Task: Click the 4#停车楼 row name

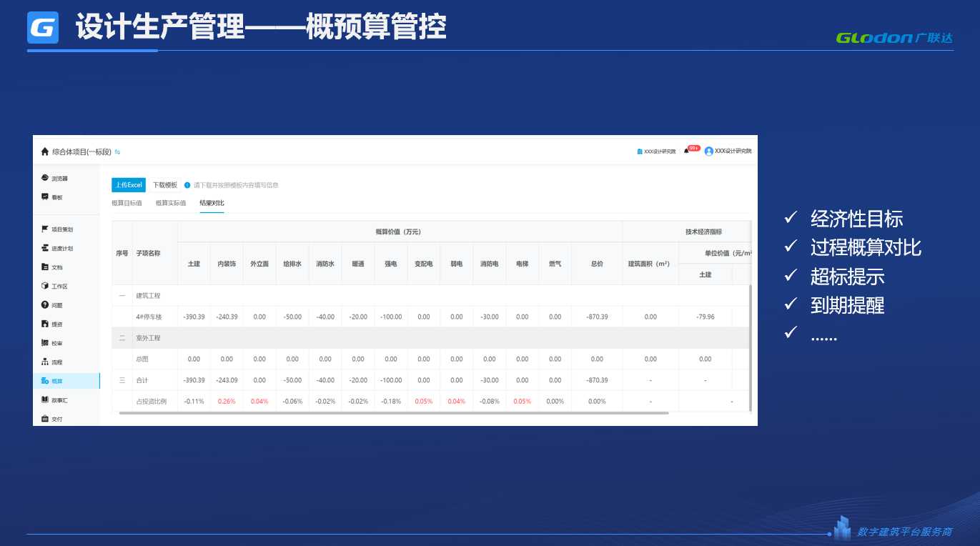Action: click(149, 317)
